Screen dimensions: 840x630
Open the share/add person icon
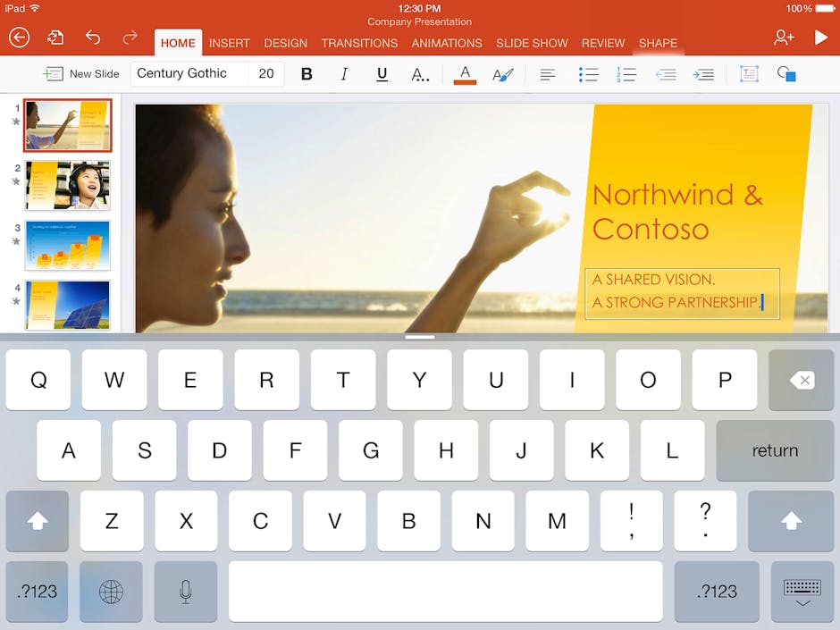click(x=784, y=37)
